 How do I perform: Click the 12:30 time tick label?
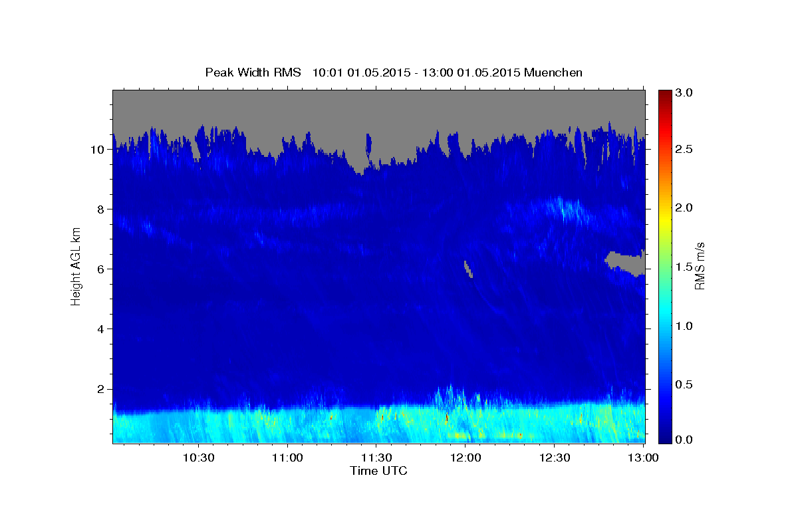[555, 458]
